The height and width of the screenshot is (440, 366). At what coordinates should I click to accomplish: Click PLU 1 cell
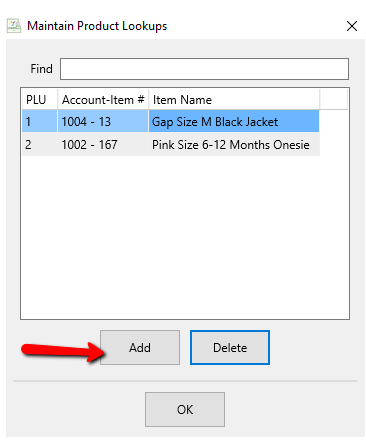point(40,122)
